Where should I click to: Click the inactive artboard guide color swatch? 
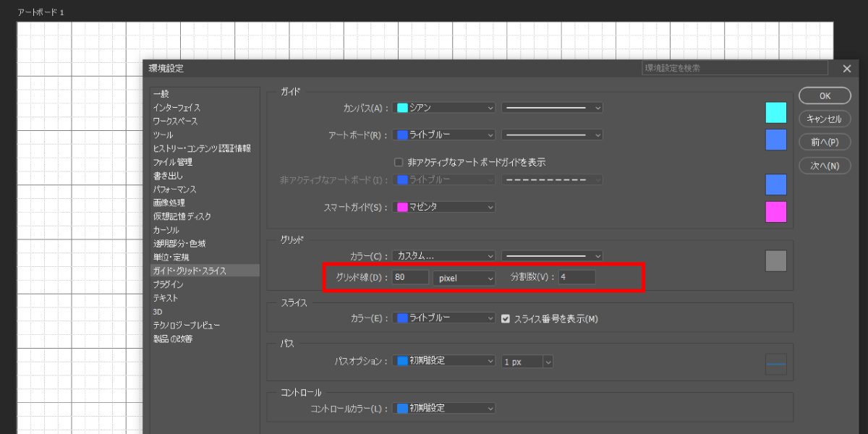(776, 184)
